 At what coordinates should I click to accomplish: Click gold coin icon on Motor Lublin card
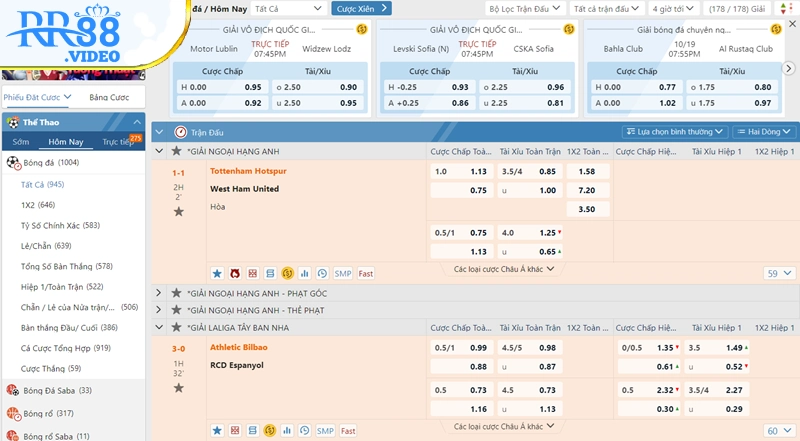click(361, 30)
